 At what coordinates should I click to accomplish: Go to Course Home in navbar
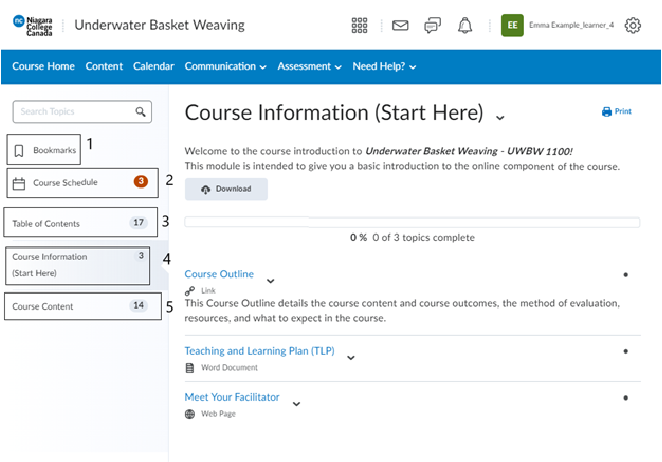(44, 67)
